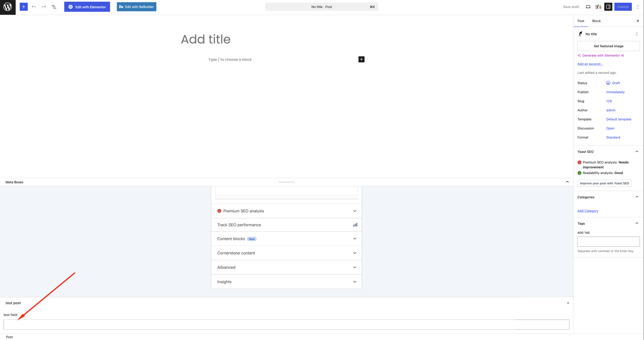The height and width of the screenshot is (340, 644).
Task: Click the Edit with Elementor button
Action: 87,7
